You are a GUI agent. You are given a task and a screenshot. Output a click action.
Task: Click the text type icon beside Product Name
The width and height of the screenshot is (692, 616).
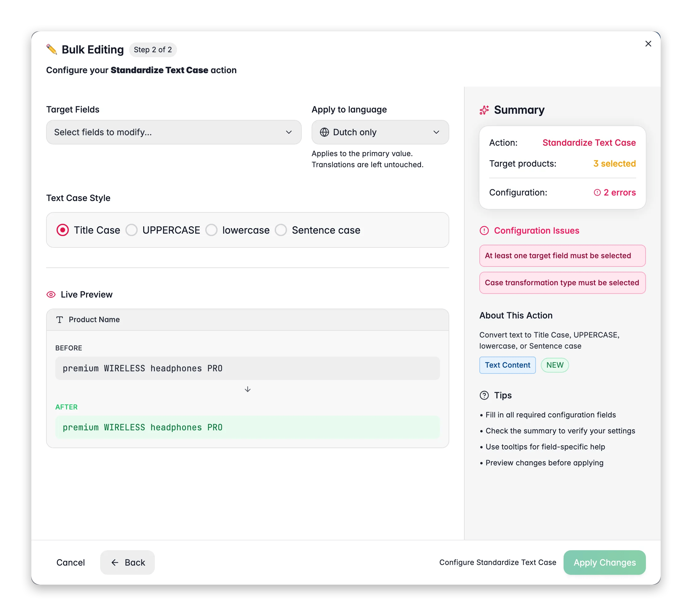tap(60, 319)
